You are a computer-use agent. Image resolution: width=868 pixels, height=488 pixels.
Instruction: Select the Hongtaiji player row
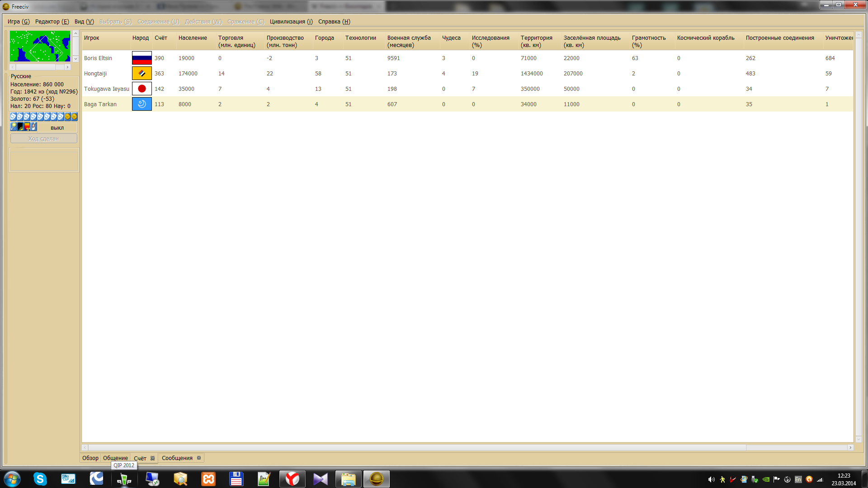[95, 74]
